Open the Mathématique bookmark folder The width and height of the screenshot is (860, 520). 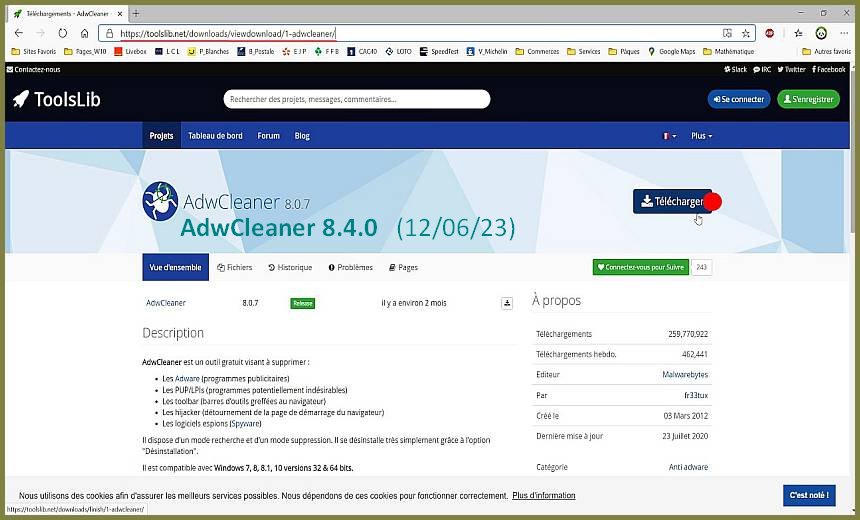(x=728, y=51)
